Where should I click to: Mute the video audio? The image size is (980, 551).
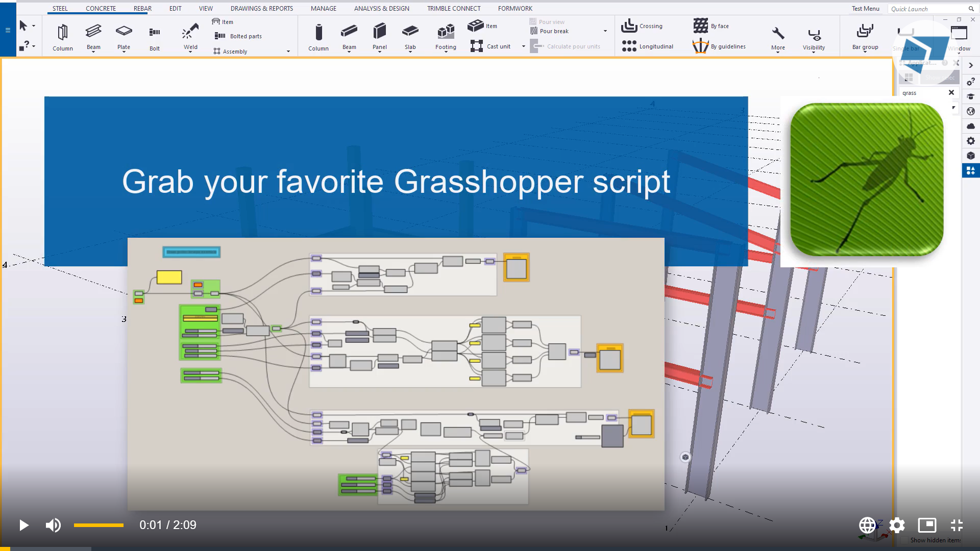coord(53,525)
